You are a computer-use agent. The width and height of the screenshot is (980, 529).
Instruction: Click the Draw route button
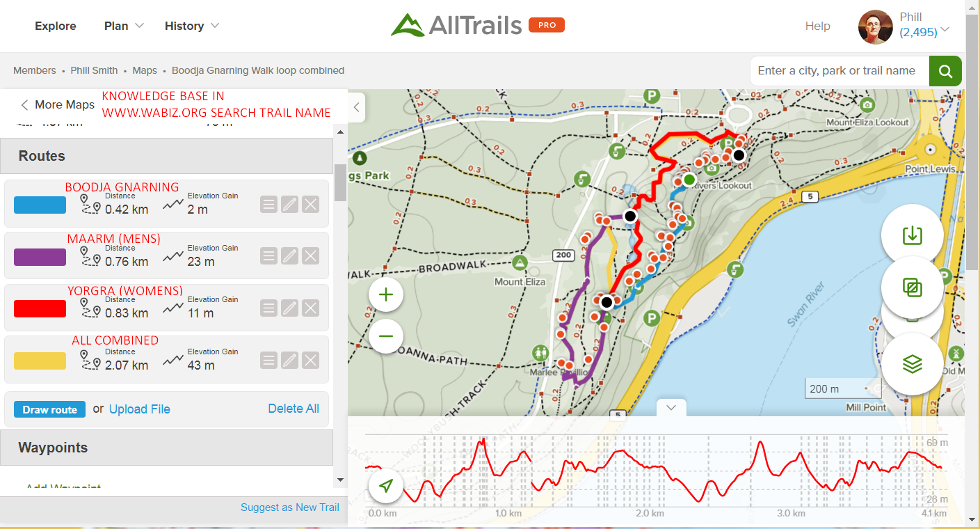(49, 409)
